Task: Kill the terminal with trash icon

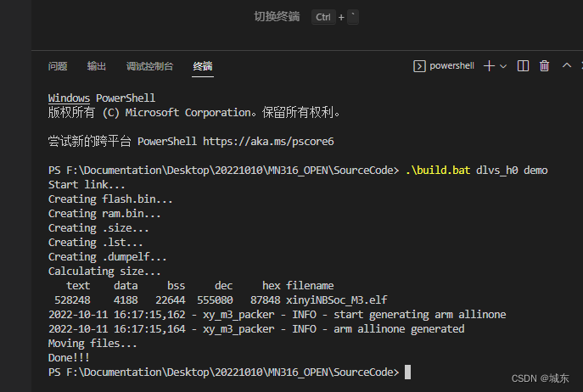Action: [544, 66]
